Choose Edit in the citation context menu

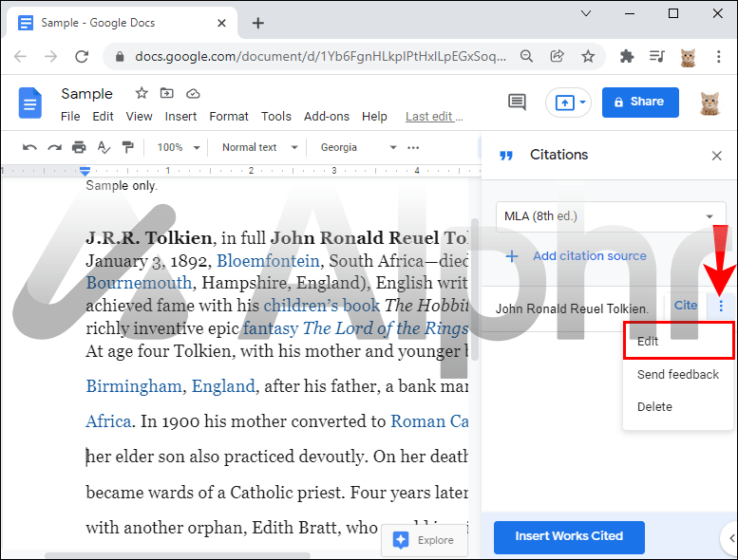[x=678, y=342]
